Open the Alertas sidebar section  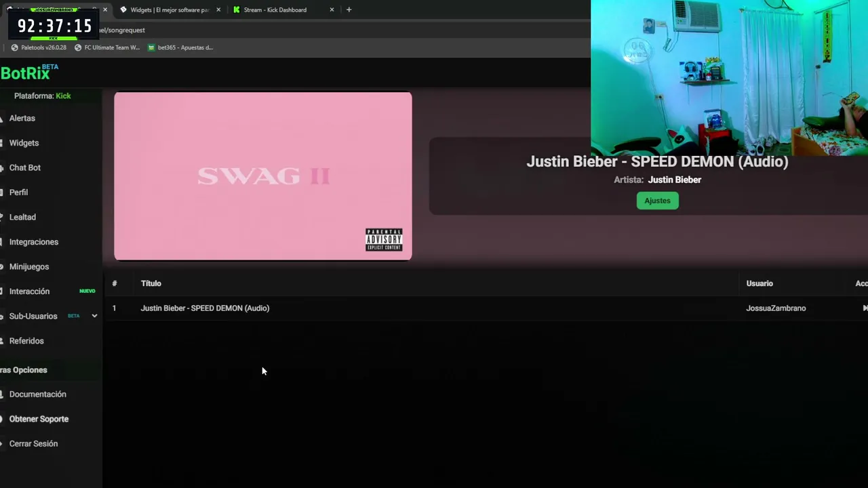tap(22, 118)
